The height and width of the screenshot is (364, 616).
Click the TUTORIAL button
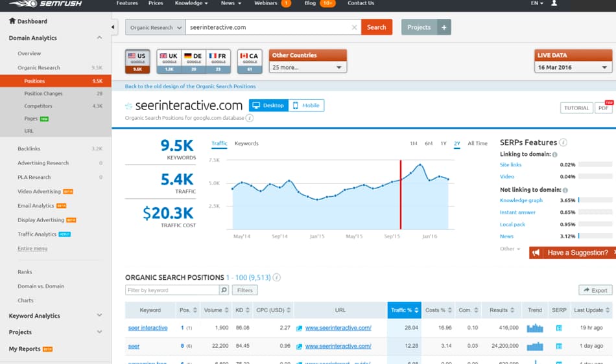pos(576,108)
